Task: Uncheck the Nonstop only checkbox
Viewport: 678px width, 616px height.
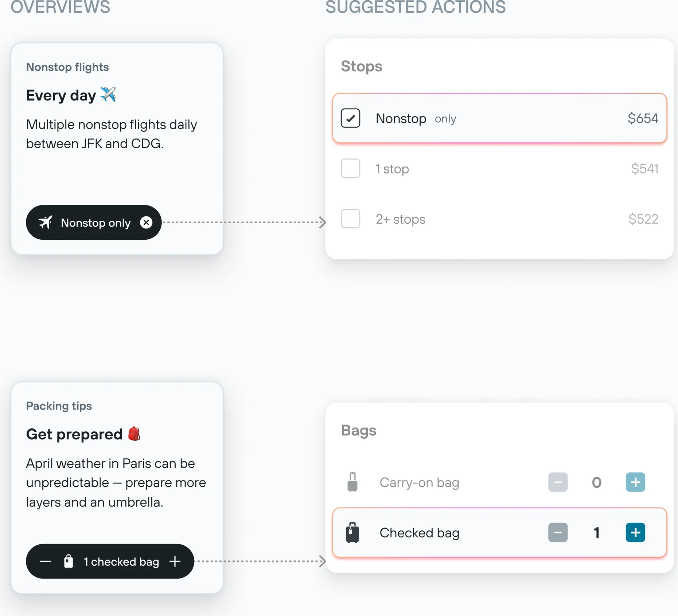Action: [x=350, y=118]
